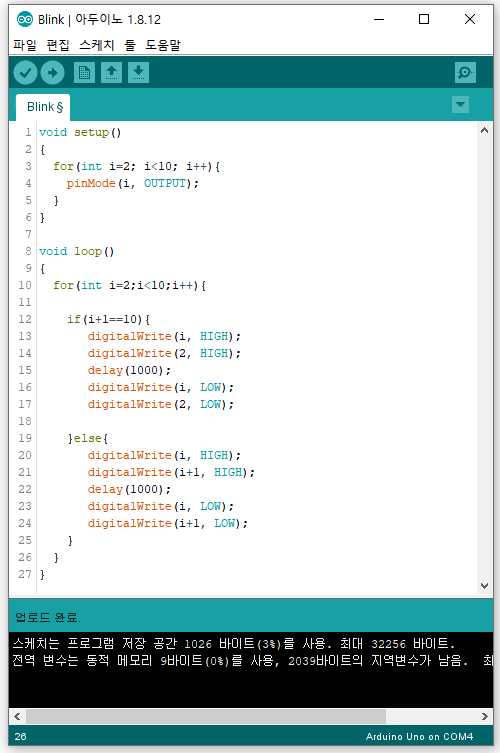Click the Verify checkmark icon
Screen dimensions: 500x753
pyautogui.click(x=25, y=73)
